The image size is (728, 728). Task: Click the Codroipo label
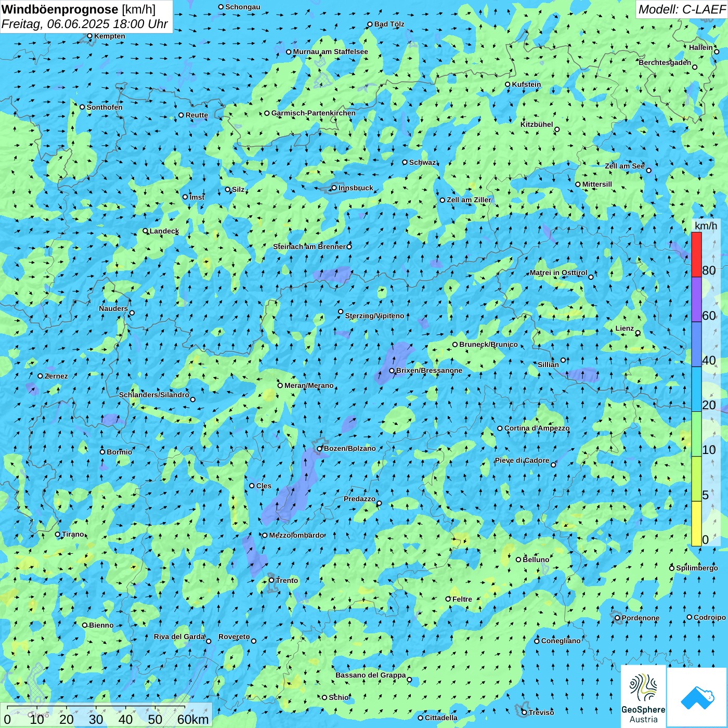click(x=710, y=617)
